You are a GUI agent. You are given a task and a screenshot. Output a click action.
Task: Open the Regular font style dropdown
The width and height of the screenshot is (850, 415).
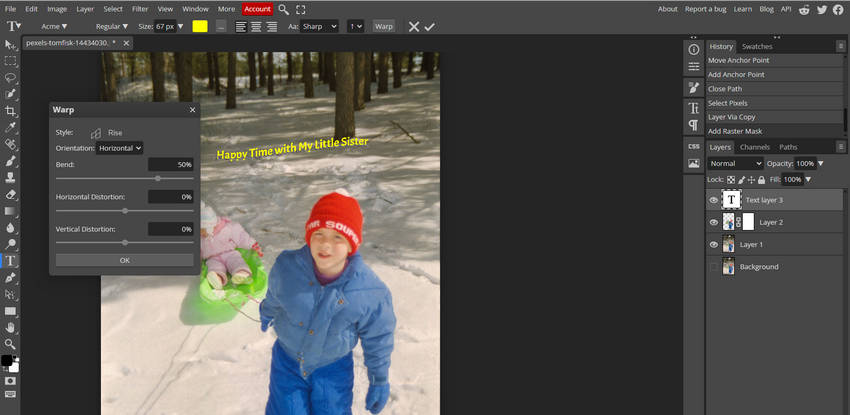pos(112,26)
